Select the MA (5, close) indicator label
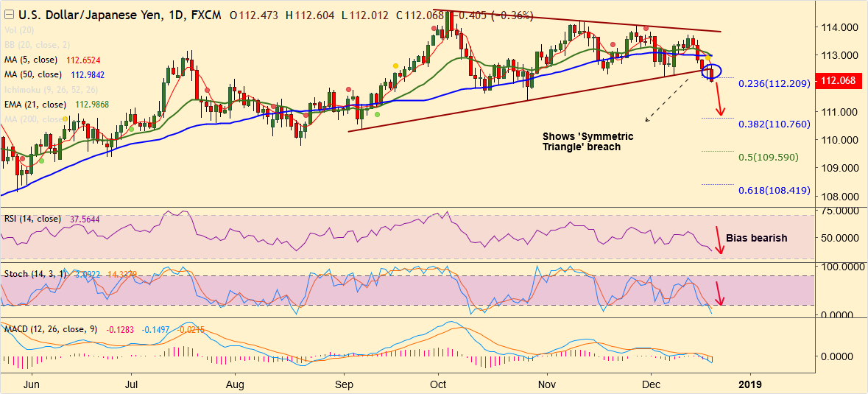Viewport: 868px width, 394px height. pos(32,60)
